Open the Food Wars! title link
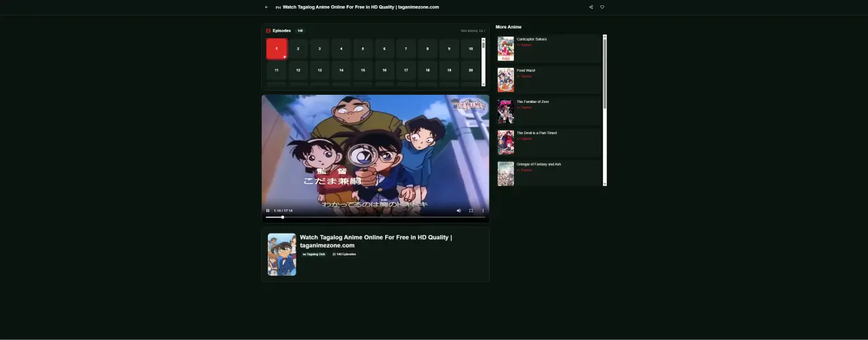Viewport: 868px width, 340px height. pyautogui.click(x=526, y=70)
